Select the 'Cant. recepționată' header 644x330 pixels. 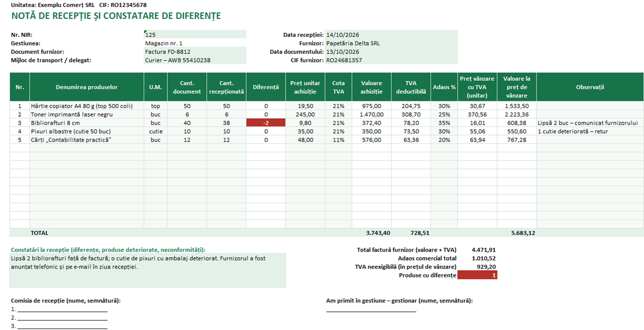226,87
